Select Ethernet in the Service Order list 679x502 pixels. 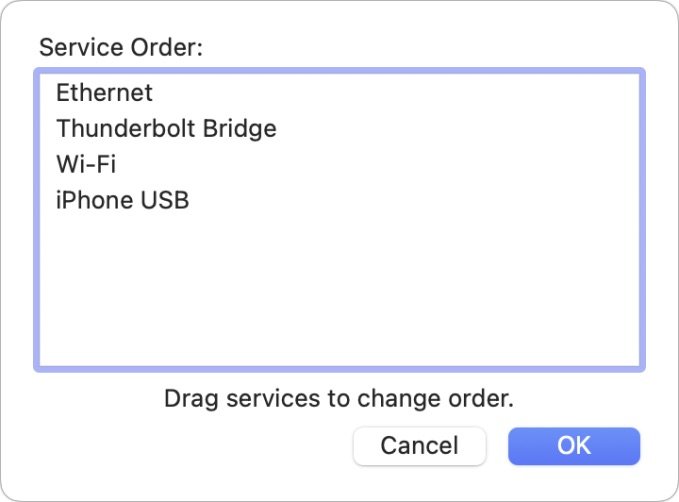[104, 93]
